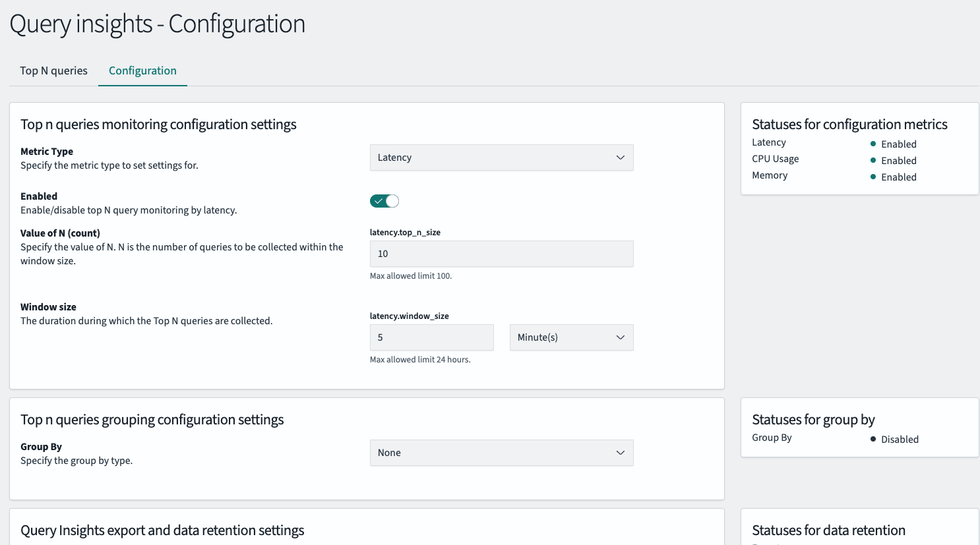Click the Statuses for configuration metrics heading
This screenshot has height=545, width=980.
(849, 125)
